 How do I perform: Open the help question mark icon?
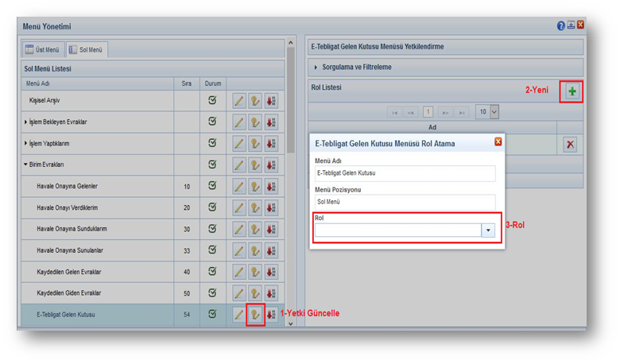point(561,25)
